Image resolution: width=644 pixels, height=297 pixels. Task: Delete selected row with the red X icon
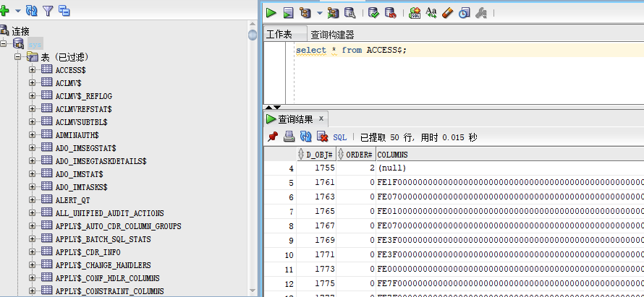point(323,137)
